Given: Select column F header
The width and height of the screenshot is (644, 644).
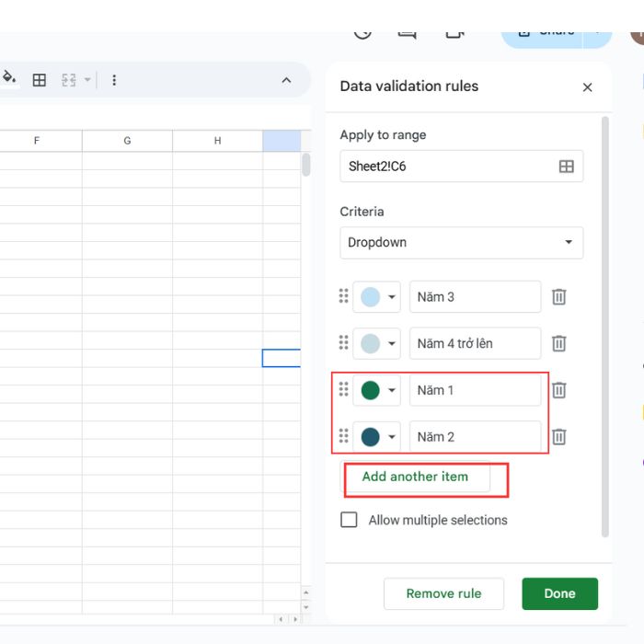Looking at the screenshot, I should (37, 141).
